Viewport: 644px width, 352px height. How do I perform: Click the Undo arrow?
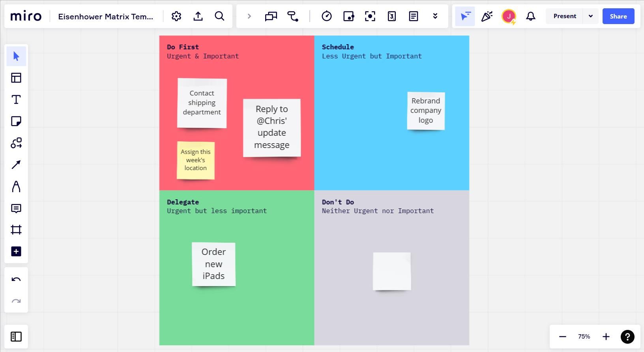pos(16,280)
